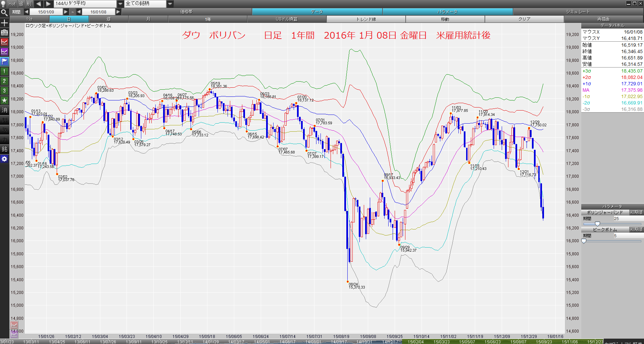Click the トレンド線 button

[366, 19]
